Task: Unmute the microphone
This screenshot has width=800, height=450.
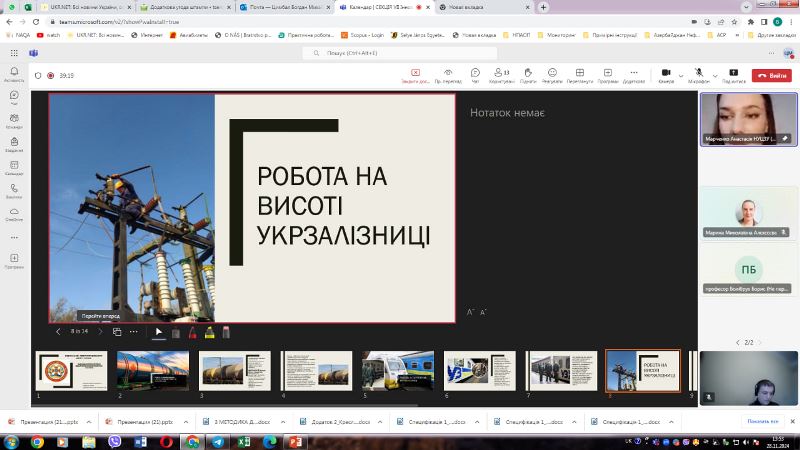Action: (x=698, y=76)
